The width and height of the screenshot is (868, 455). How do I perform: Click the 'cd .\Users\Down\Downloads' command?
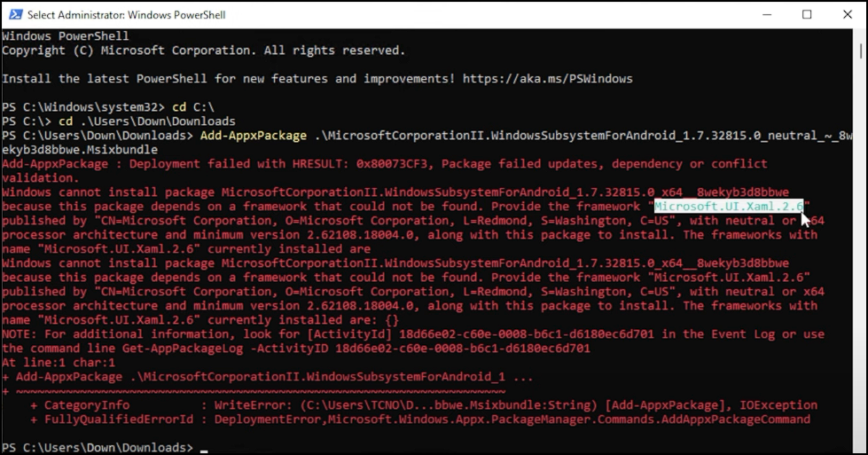[147, 122]
